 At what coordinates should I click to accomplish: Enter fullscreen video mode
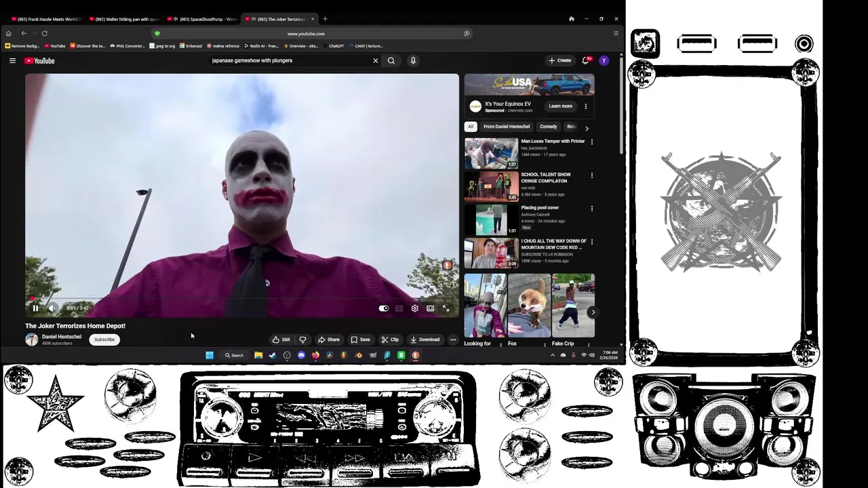coord(446,308)
